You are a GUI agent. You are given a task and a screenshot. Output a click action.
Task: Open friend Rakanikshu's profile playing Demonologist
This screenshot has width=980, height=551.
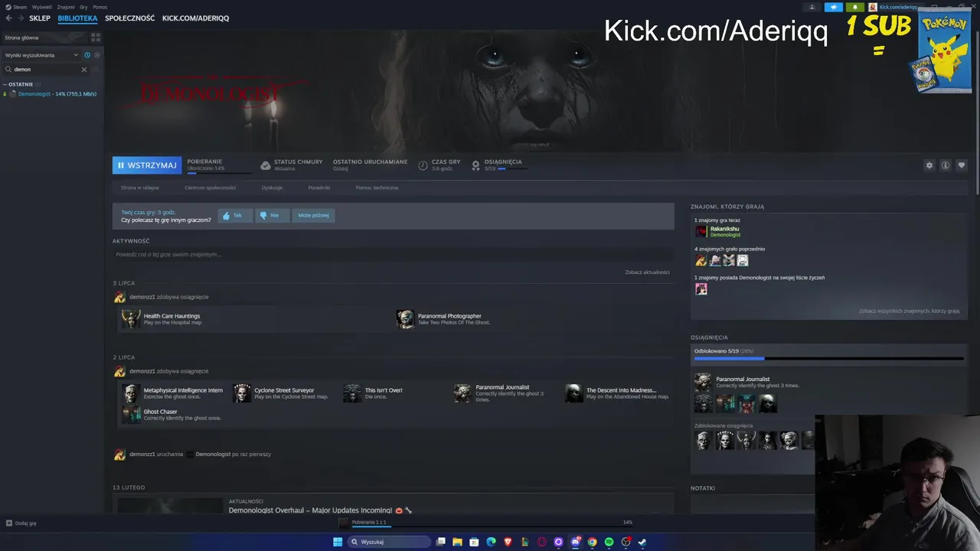point(717,231)
